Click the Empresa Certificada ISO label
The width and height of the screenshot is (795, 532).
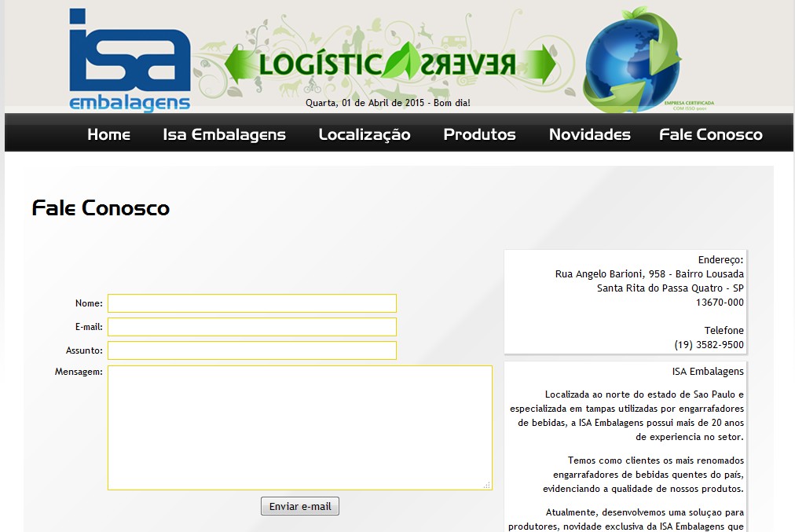click(x=688, y=105)
